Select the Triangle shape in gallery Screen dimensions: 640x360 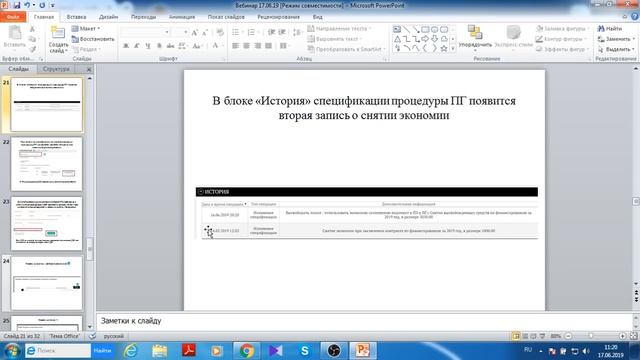coord(397,39)
